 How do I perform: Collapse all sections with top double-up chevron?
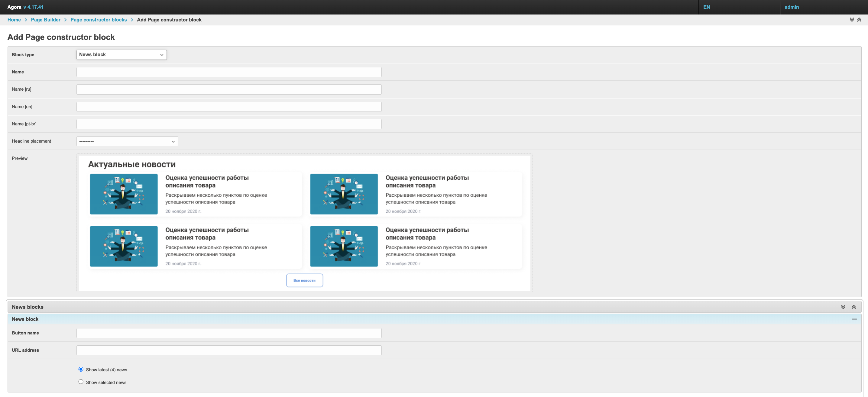coord(859,20)
